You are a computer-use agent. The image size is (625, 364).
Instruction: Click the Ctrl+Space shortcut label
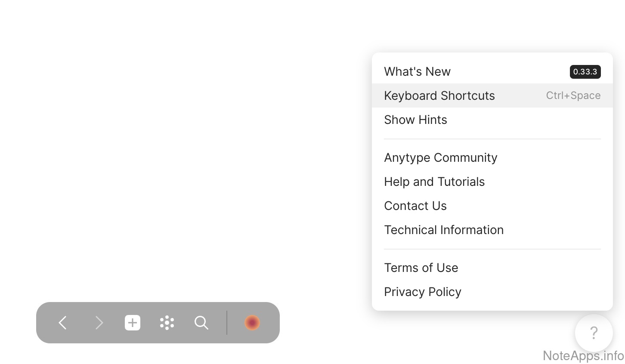(x=573, y=96)
